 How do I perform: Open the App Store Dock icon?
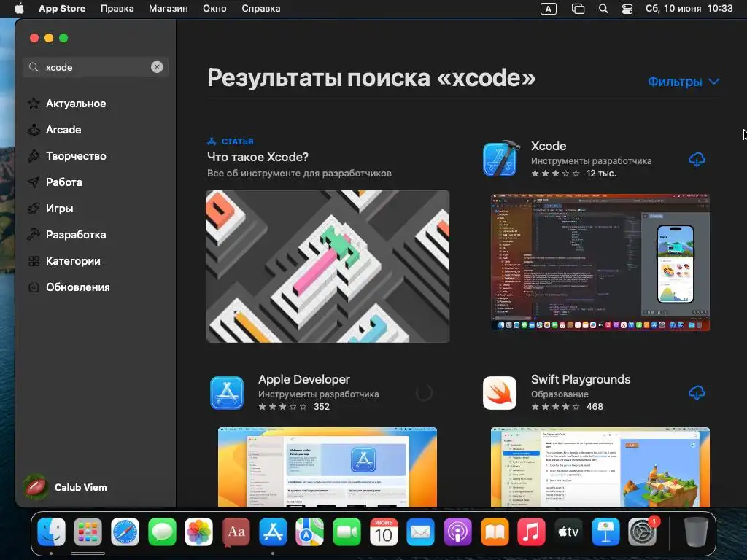tap(273, 532)
